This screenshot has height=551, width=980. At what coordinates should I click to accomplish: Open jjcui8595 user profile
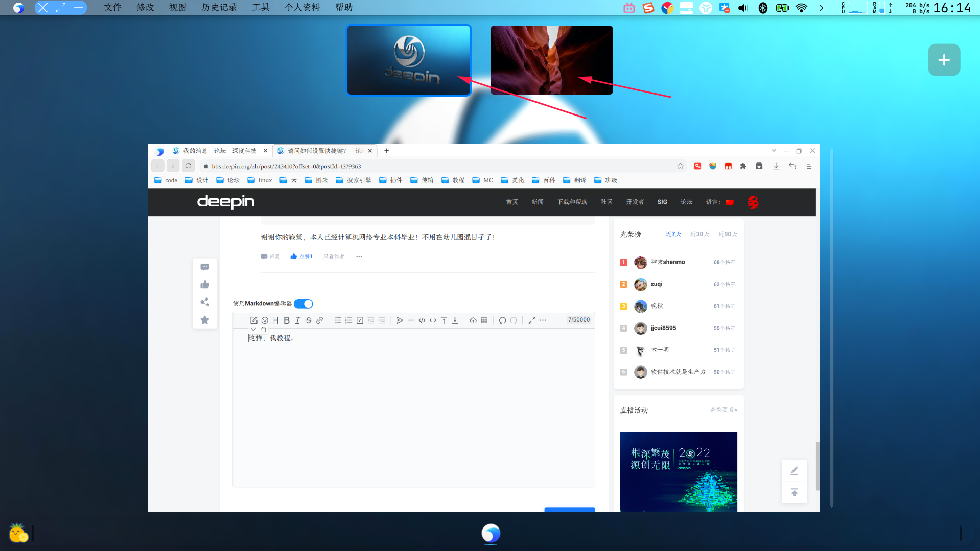tap(663, 328)
